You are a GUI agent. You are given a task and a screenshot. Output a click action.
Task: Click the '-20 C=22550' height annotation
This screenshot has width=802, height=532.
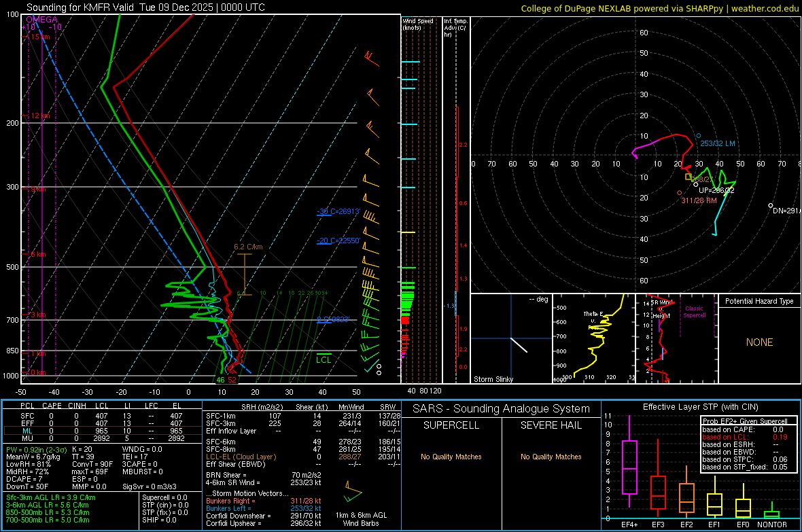tap(338, 241)
